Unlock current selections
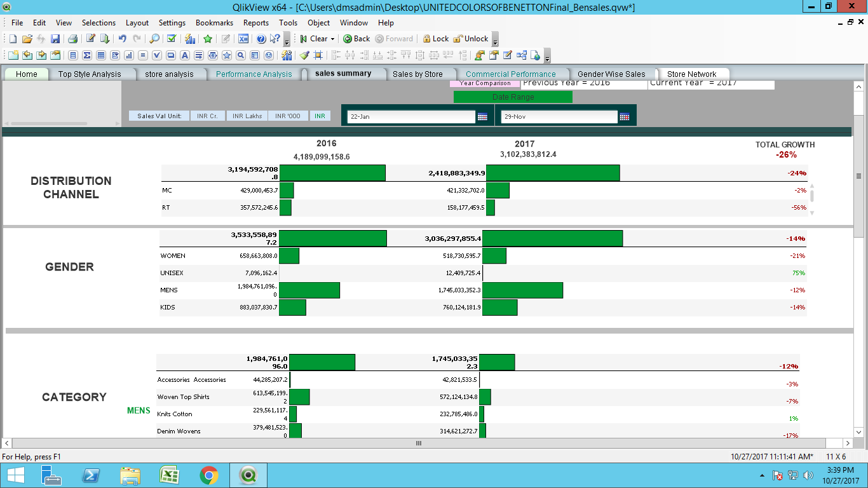The width and height of the screenshot is (868, 488). [471, 39]
